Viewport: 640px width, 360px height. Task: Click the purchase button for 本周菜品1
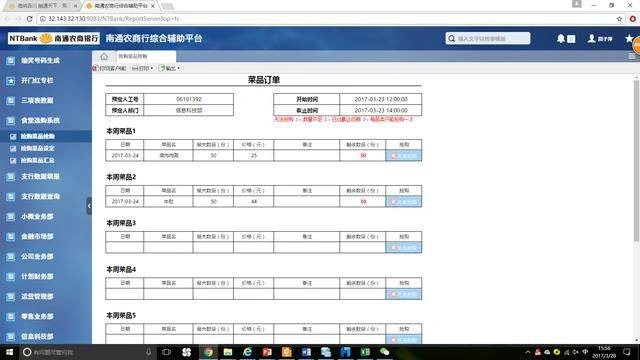(404, 156)
